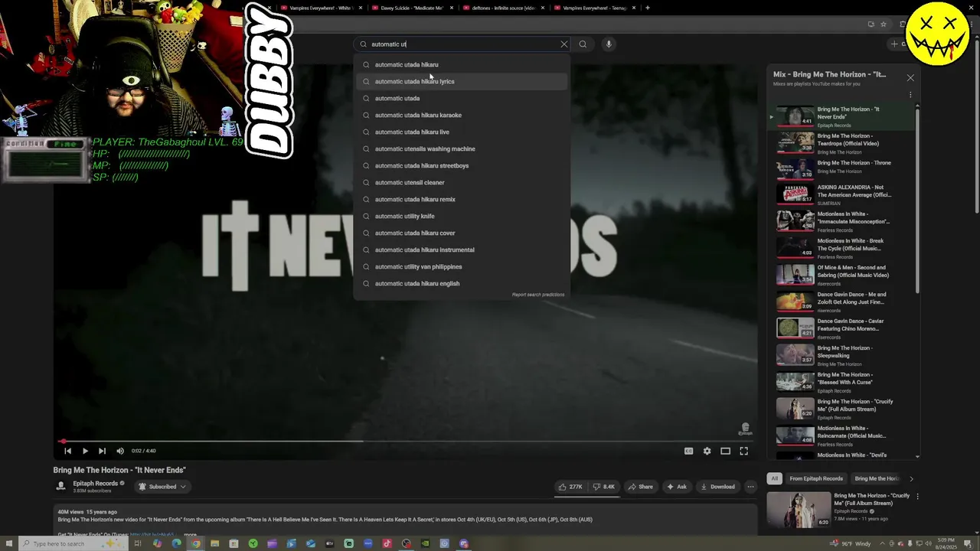Toggle closed captions
The height and width of the screenshot is (551, 980).
pyautogui.click(x=688, y=451)
